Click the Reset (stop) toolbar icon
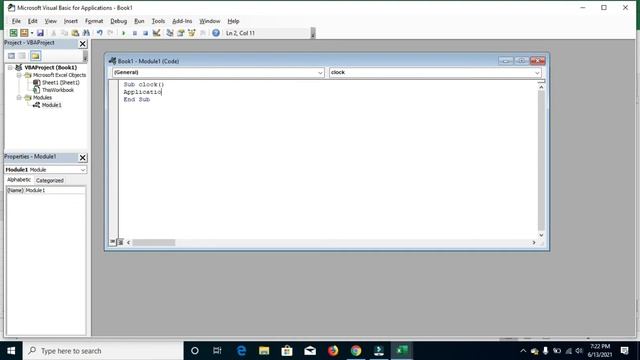 pyautogui.click(x=145, y=33)
